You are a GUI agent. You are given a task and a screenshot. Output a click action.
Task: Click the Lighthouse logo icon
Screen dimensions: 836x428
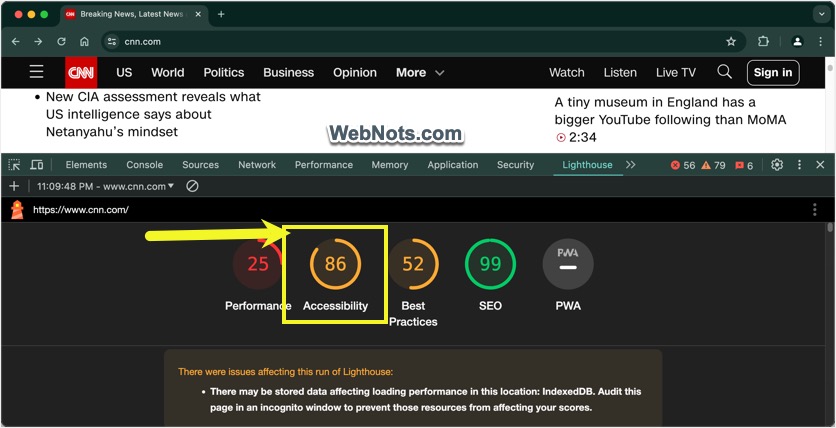coord(18,209)
